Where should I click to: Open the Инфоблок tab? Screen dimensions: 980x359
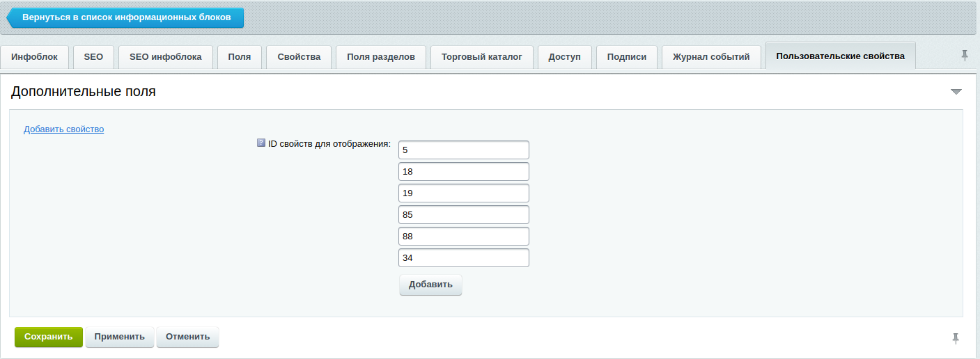pyautogui.click(x=34, y=57)
